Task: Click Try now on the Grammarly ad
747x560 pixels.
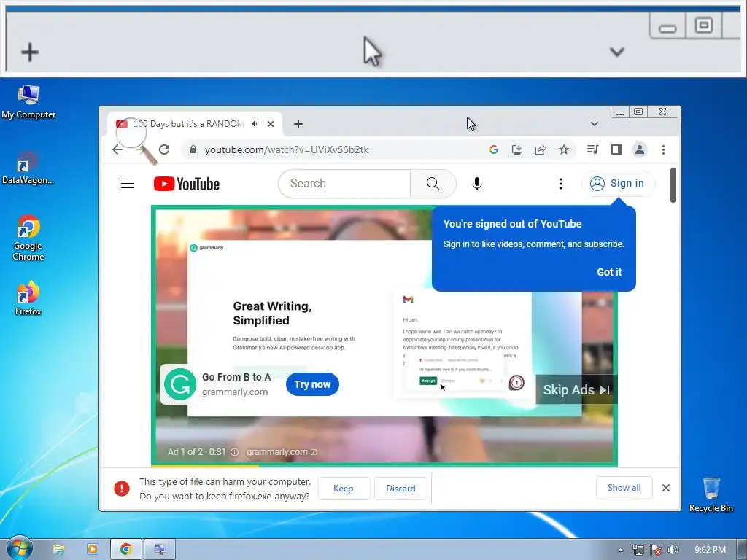Action: pos(312,384)
